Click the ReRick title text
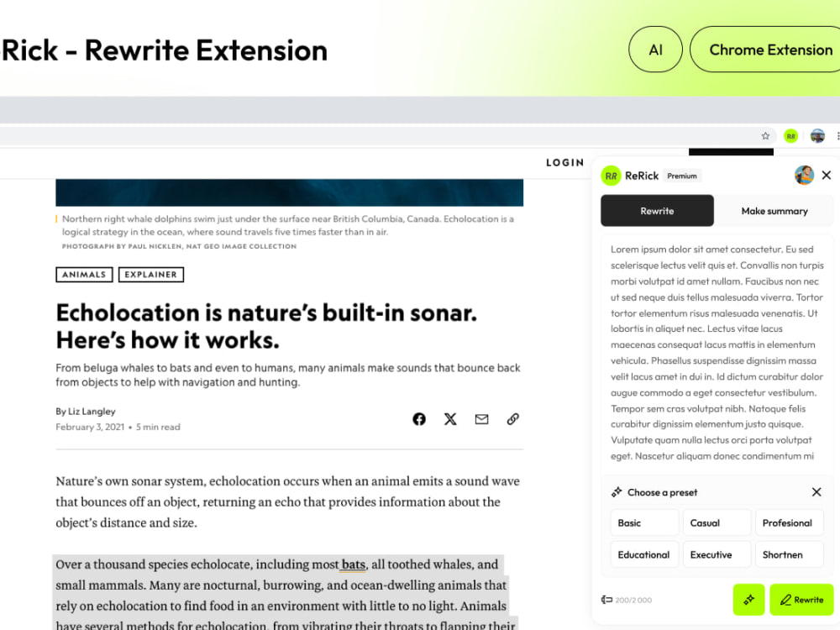840x630 pixels. (642, 176)
